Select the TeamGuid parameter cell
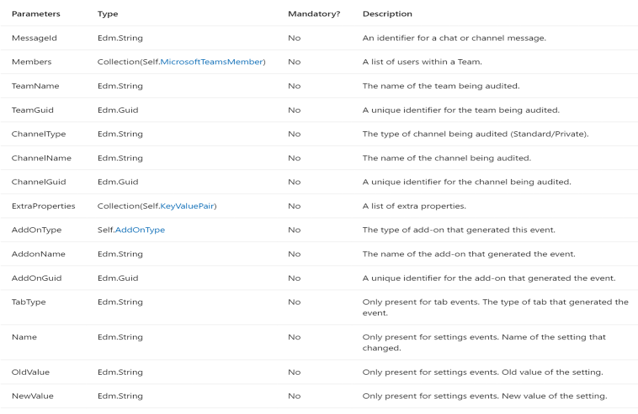638x414 pixels. click(x=33, y=110)
